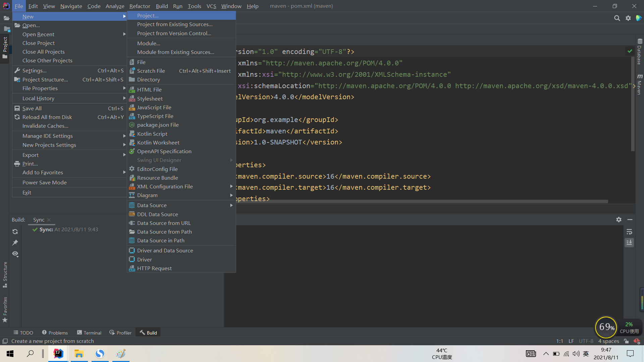Hide the Build panel with minus icon

pyautogui.click(x=630, y=220)
